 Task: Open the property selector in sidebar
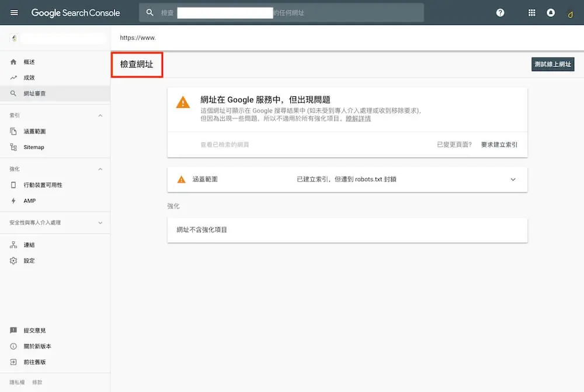click(57, 38)
